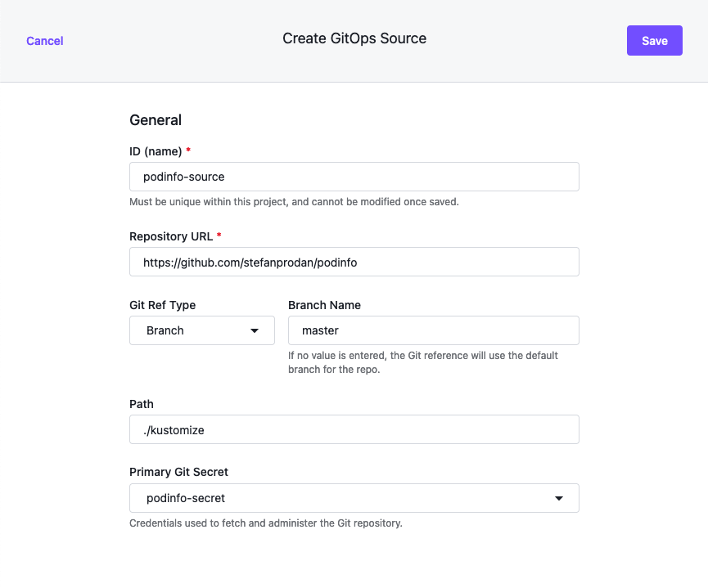Click the "Repository URL" label

tap(171, 236)
